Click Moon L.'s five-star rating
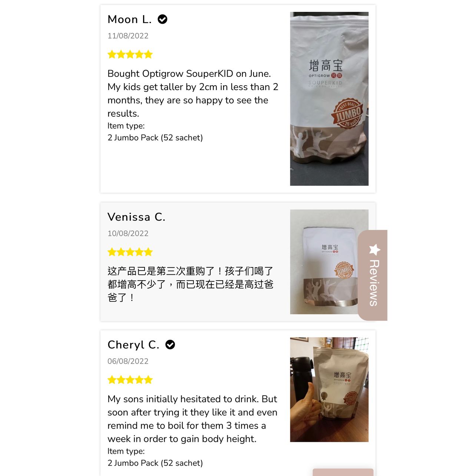476x476 pixels. pyautogui.click(x=130, y=54)
